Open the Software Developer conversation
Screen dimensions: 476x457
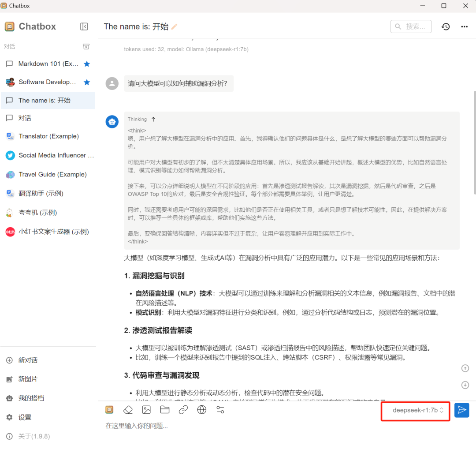[48, 82]
